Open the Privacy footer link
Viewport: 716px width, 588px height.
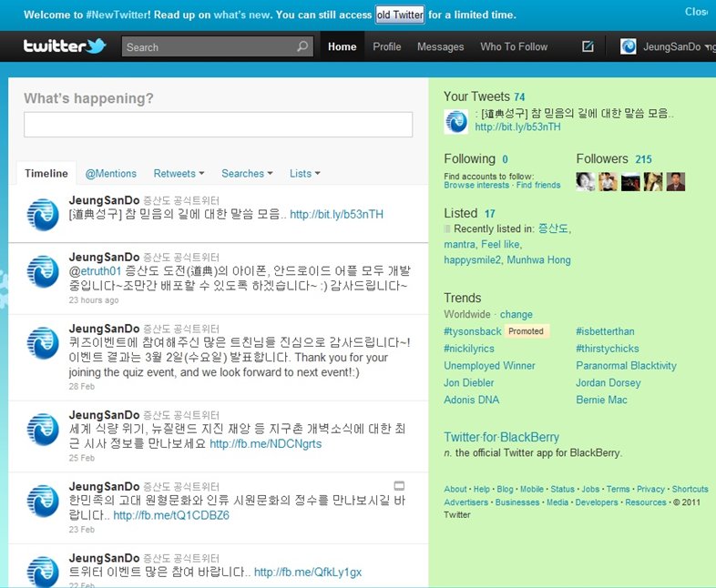point(650,489)
